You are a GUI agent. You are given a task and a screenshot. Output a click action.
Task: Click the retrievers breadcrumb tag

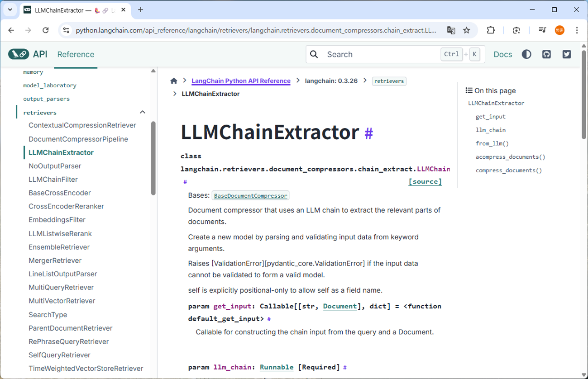click(x=389, y=81)
